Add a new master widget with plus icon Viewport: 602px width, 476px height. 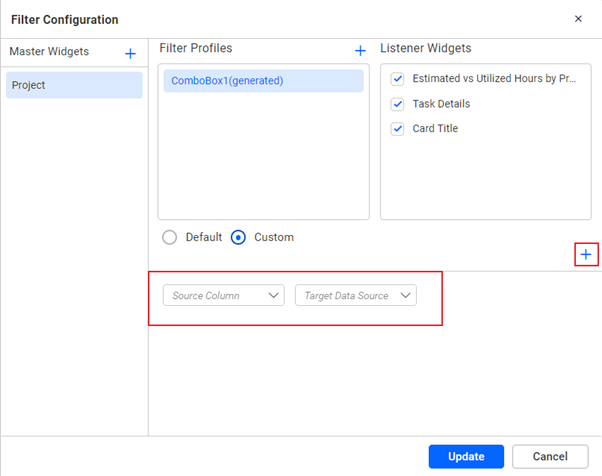tap(131, 53)
